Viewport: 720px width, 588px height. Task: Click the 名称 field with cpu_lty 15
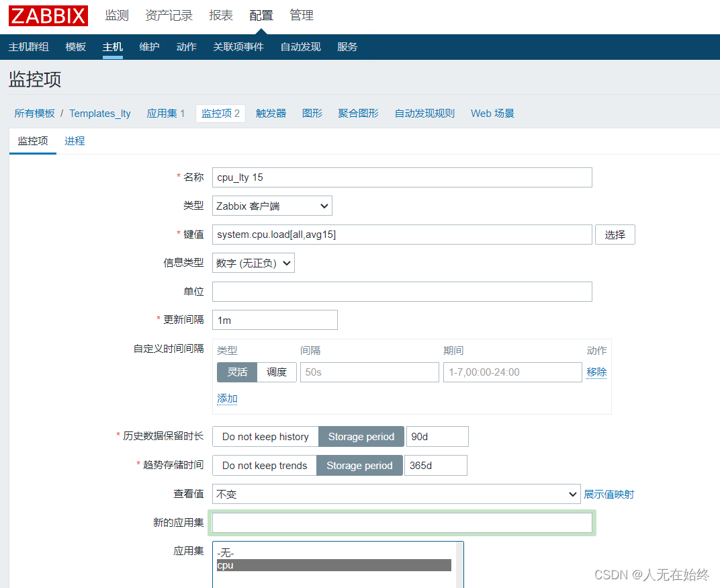click(x=402, y=177)
